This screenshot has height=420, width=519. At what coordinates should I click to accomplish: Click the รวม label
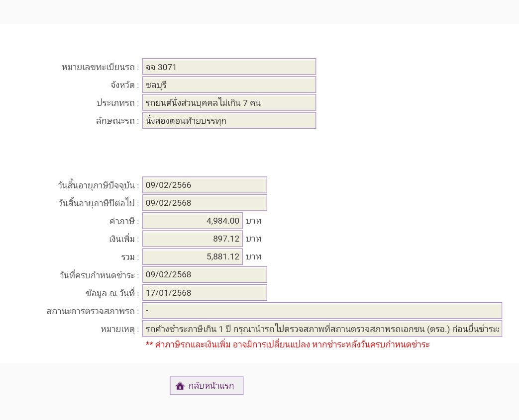click(x=130, y=257)
